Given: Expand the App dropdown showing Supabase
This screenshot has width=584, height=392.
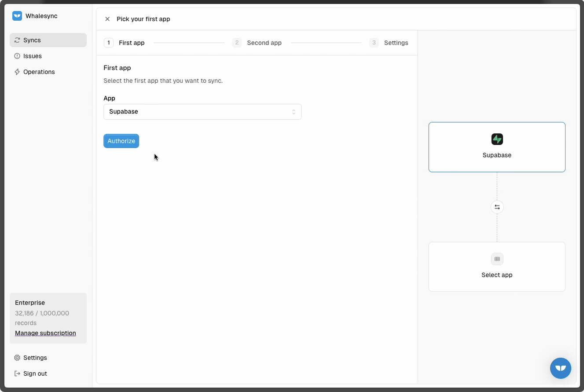Looking at the screenshot, I should 202,112.
